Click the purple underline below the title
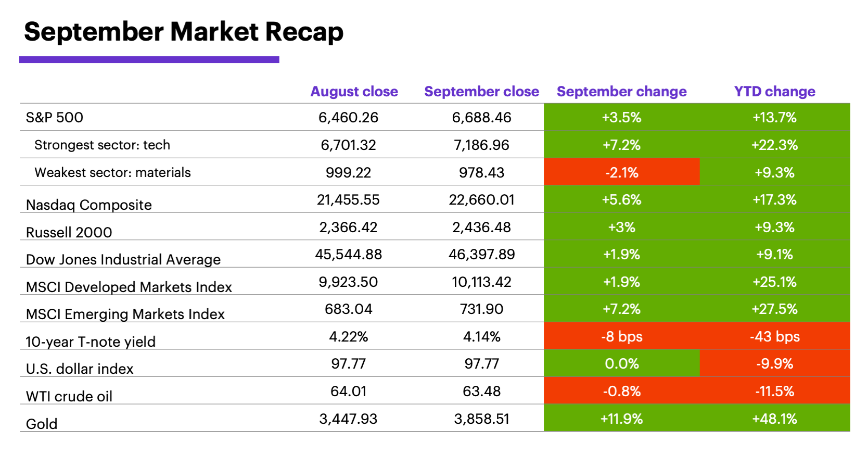The height and width of the screenshot is (454, 868). [149, 60]
